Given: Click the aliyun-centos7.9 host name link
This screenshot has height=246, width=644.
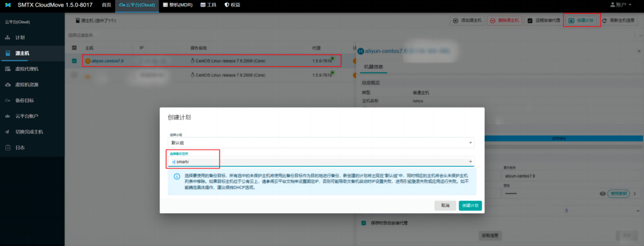Looking at the screenshot, I should [107, 61].
